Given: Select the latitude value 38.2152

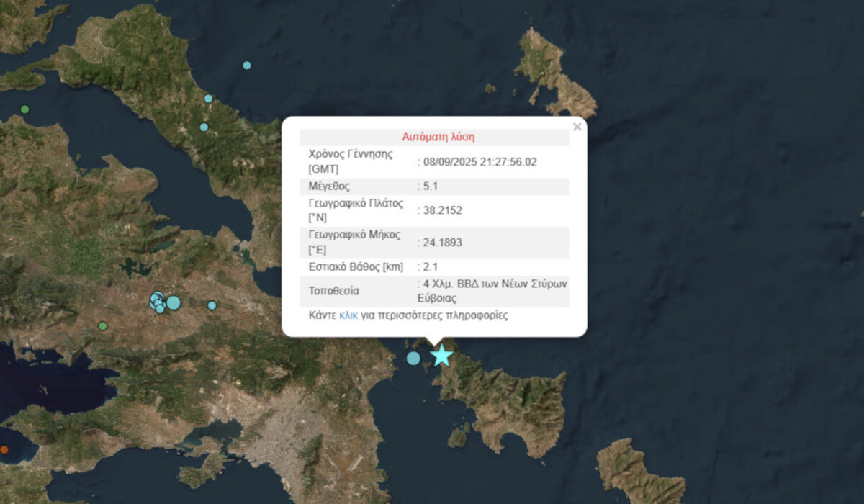Looking at the screenshot, I should pos(440,211).
